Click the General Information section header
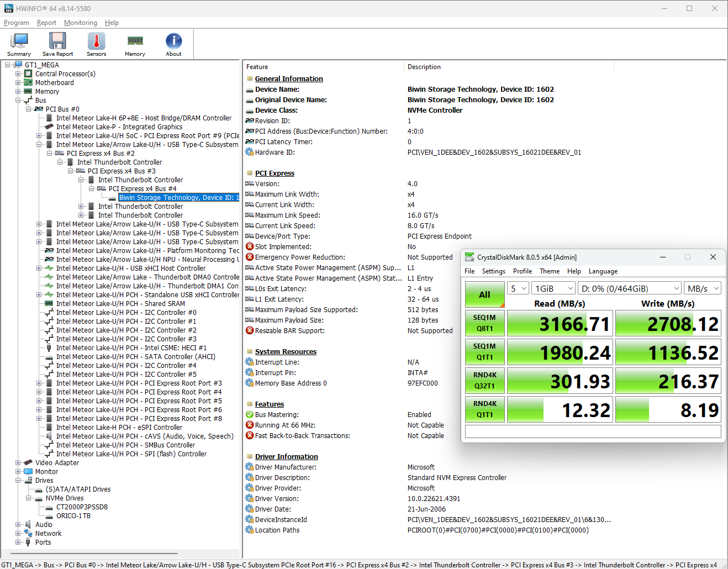The width and height of the screenshot is (728, 569). (289, 78)
